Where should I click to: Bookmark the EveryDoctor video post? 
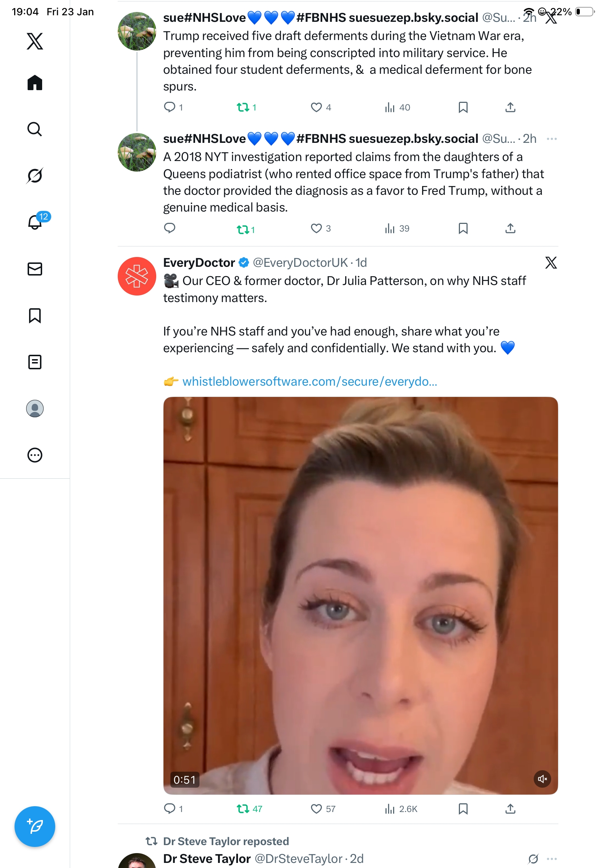(x=463, y=808)
